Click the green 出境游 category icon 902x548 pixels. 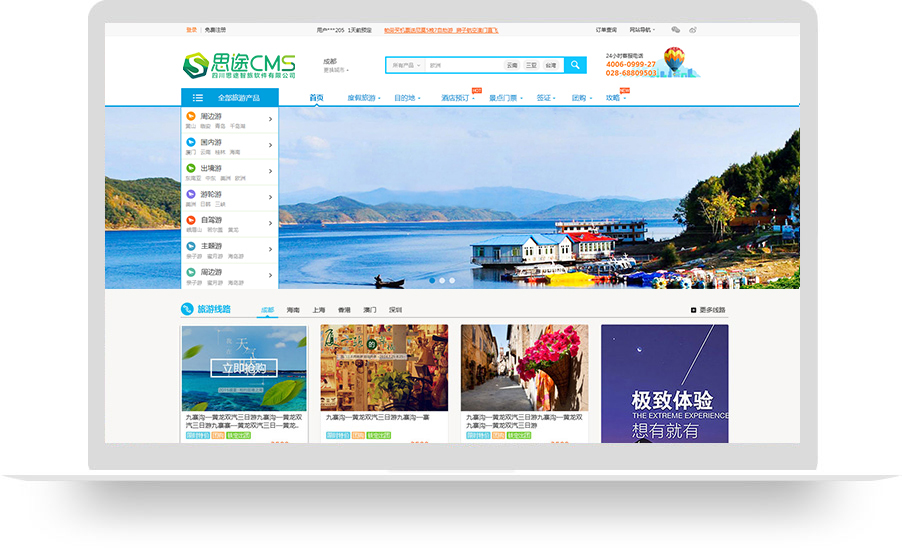pos(191,168)
